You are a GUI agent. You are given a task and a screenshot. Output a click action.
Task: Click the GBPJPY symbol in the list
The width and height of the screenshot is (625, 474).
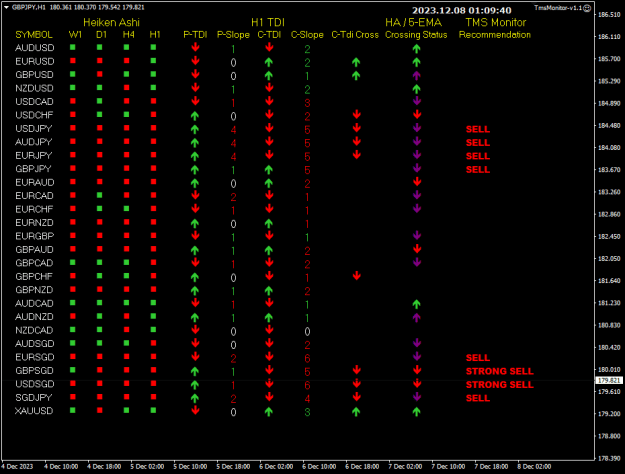(33, 169)
